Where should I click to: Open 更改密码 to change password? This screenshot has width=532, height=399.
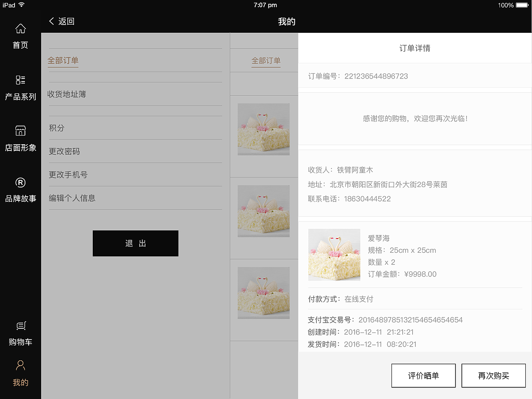click(x=64, y=151)
